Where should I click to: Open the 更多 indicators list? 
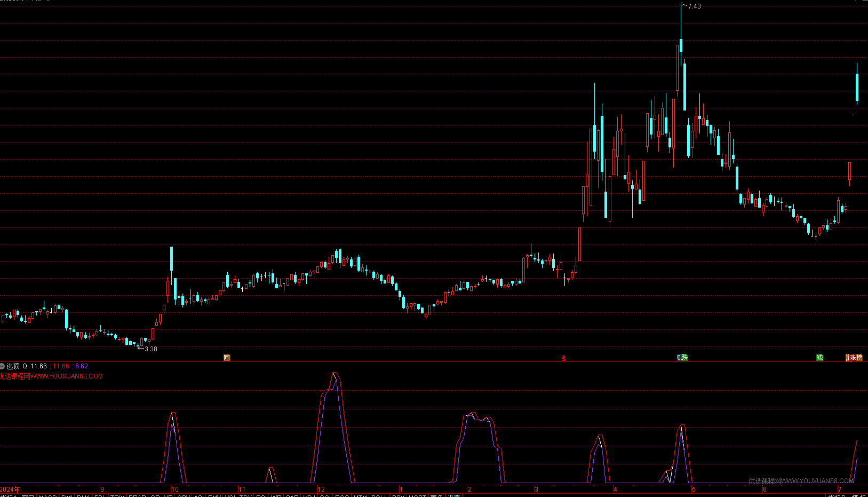(436, 496)
